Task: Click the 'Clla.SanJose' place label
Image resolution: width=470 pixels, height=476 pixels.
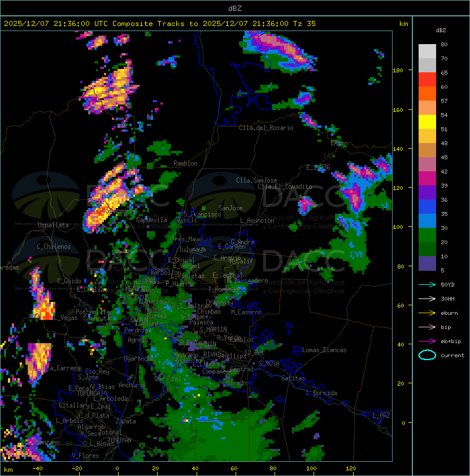Action: pyautogui.click(x=256, y=180)
